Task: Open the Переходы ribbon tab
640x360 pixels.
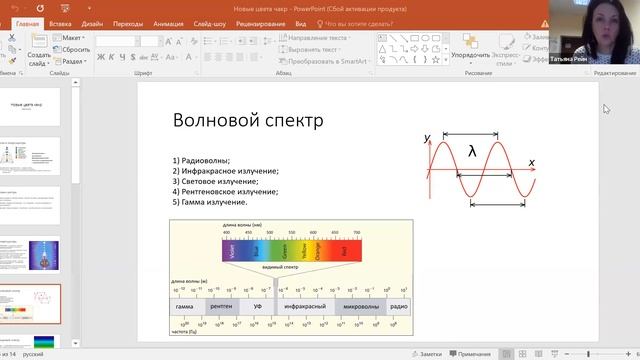Action: (128, 24)
